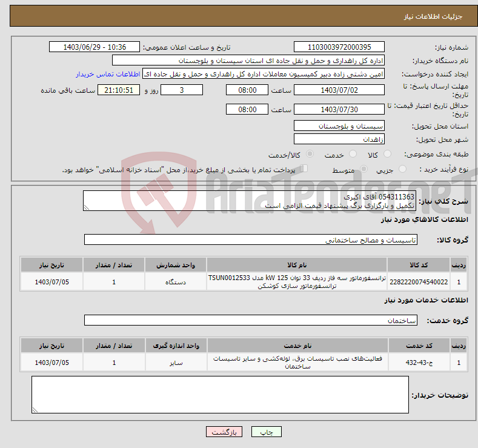Click the price validity hour 08:00 field

coord(247,109)
